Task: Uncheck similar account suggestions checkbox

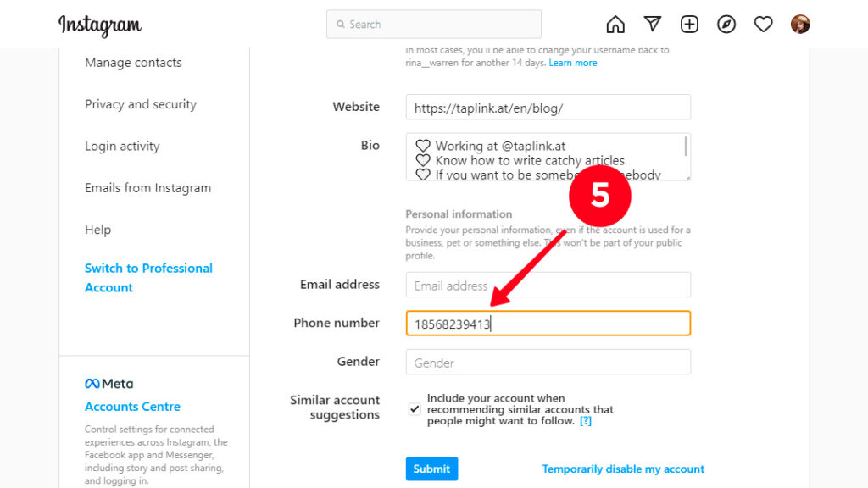Action: point(414,409)
